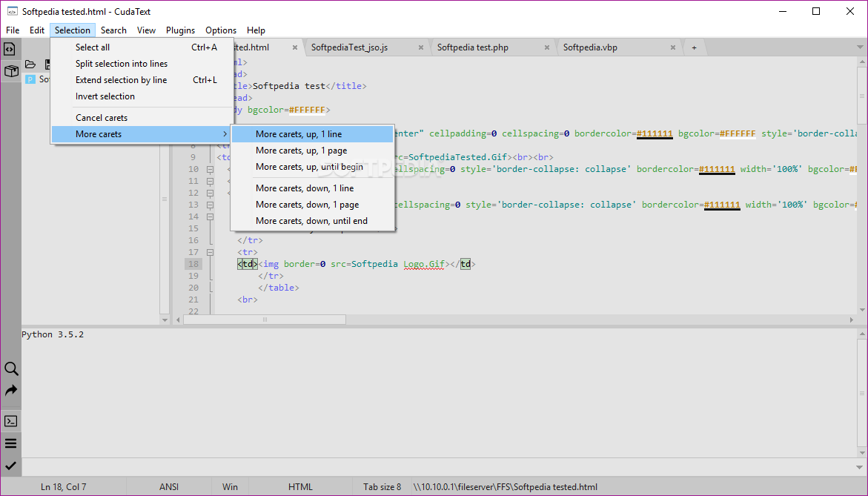
Task: Open tab list dropdown arrow at right
Action: (860, 47)
